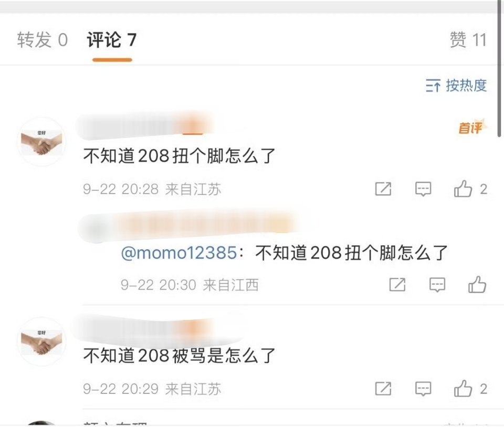Share the 20:30 reply from 江西
The image size is (504, 427).
point(397,284)
